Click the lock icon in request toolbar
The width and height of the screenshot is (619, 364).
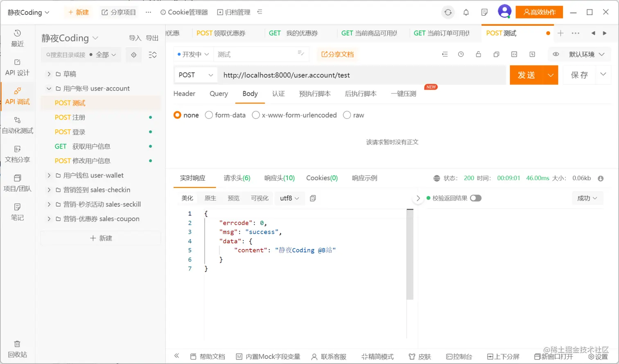(x=478, y=54)
